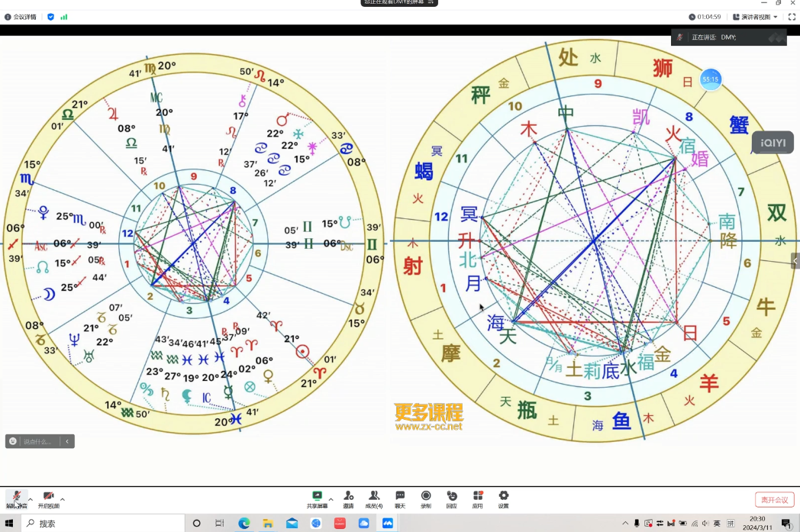
Task: Open the invite participants icon
Action: pos(348,499)
